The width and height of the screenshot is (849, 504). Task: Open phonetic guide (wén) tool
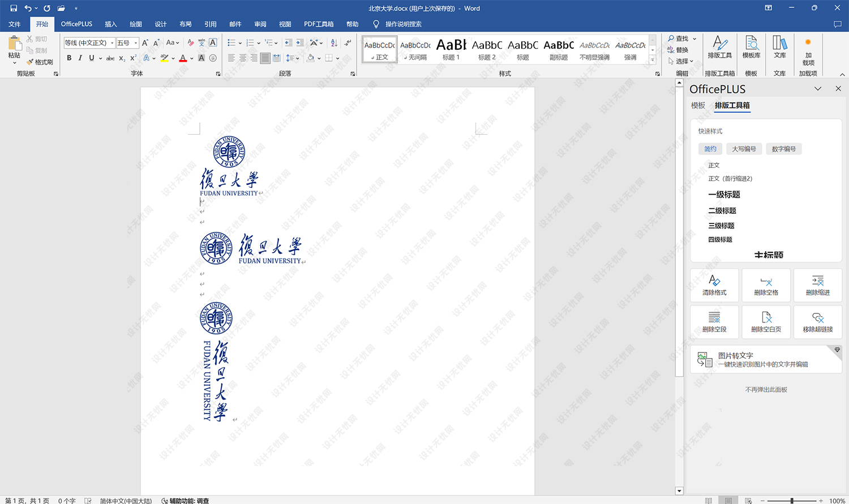coord(201,42)
